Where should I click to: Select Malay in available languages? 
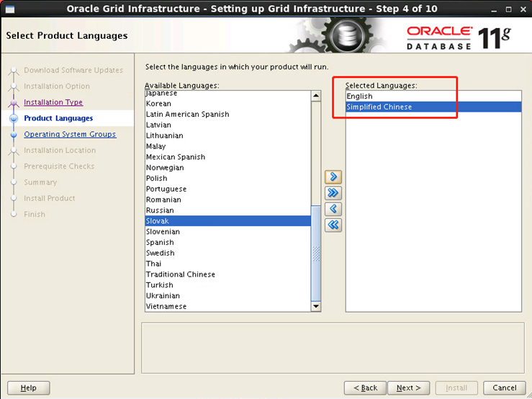point(227,146)
